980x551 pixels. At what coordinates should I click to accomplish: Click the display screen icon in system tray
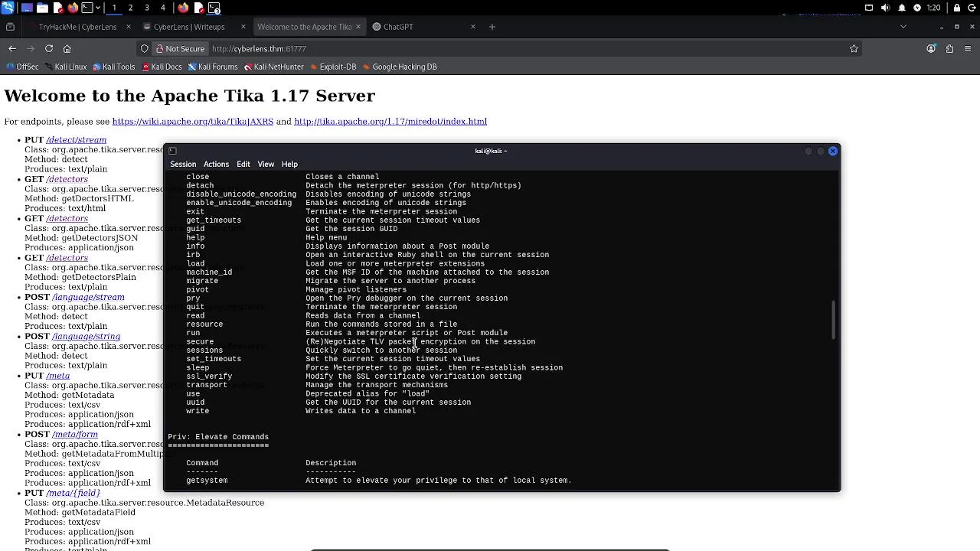click(869, 8)
